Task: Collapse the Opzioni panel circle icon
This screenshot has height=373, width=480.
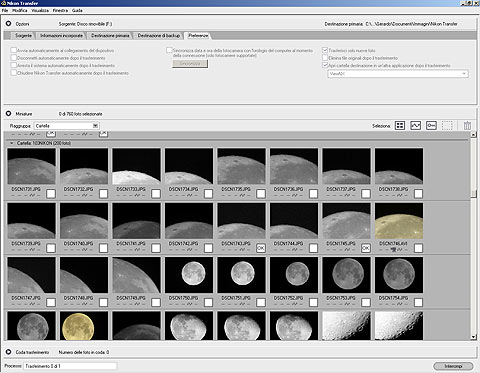Action: coord(9,24)
